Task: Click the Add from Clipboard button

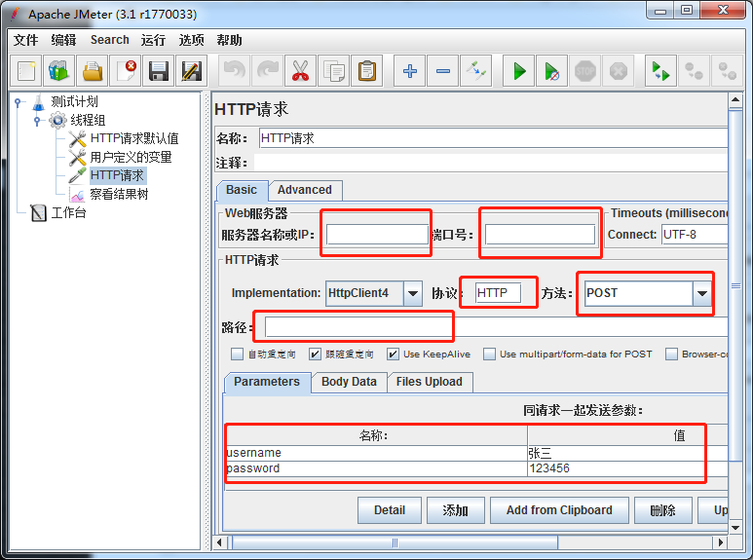Action: 559,510
